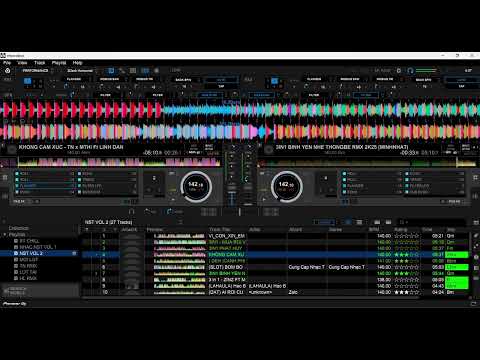Click the left deck track title KHONG CAM XUC

[71, 147]
